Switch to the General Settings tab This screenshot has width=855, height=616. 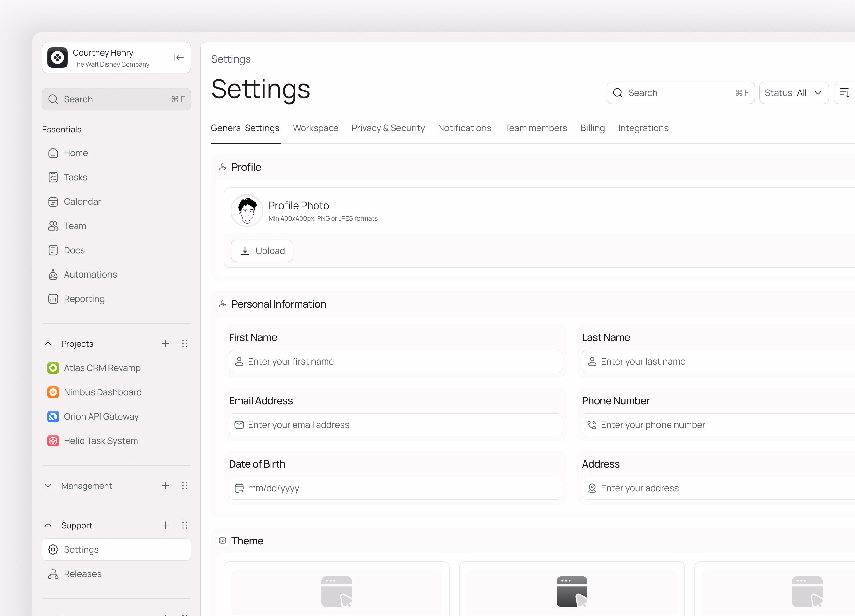click(246, 128)
